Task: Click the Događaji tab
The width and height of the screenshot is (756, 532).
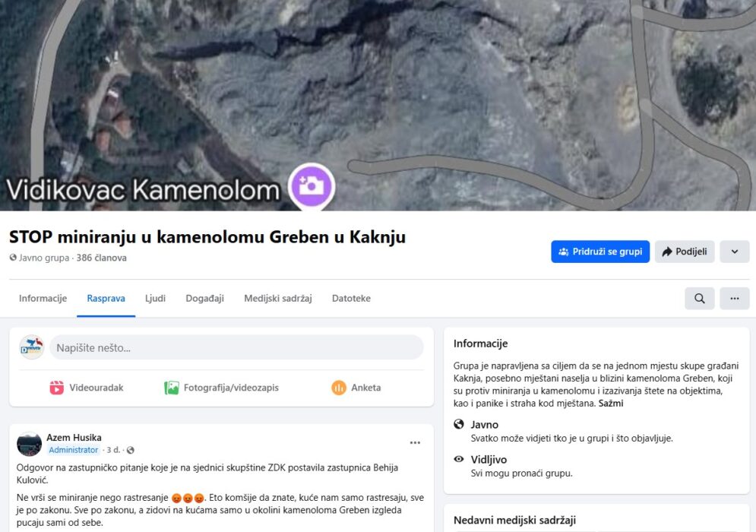Action: click(x=204, y=298)
